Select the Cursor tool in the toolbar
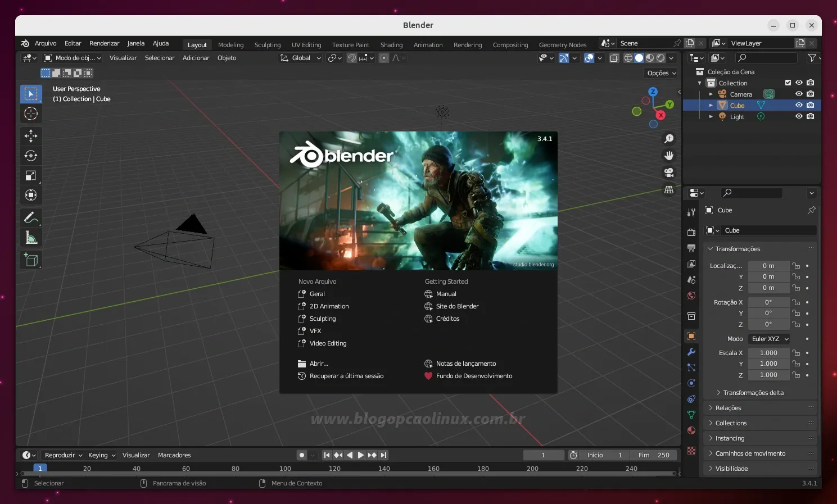Image resolution: width=837 pixels, height=504 pixels. [x=31, y=113]
